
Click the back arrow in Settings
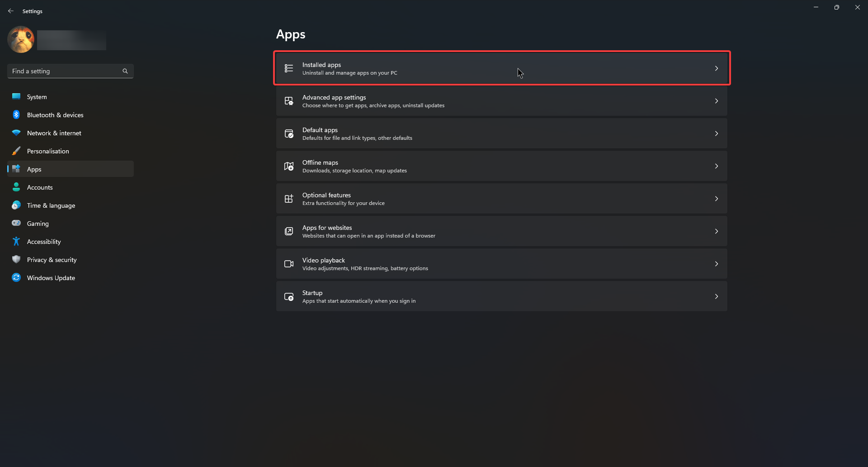pos(11,11)
